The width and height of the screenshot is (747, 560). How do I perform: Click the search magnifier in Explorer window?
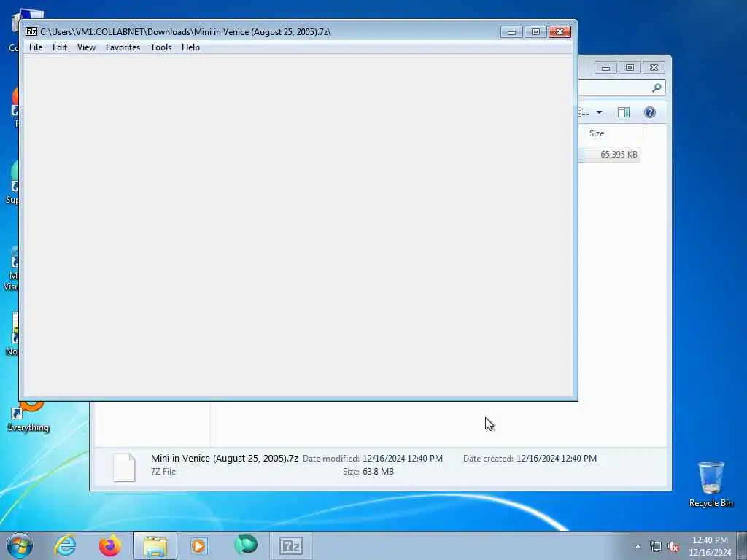[657, 87]
